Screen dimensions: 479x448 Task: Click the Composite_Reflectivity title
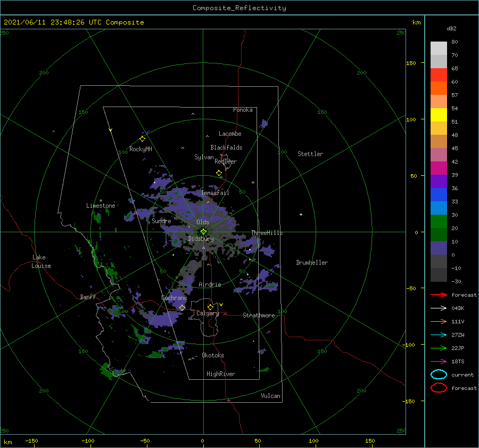click(x=240, y=8)
